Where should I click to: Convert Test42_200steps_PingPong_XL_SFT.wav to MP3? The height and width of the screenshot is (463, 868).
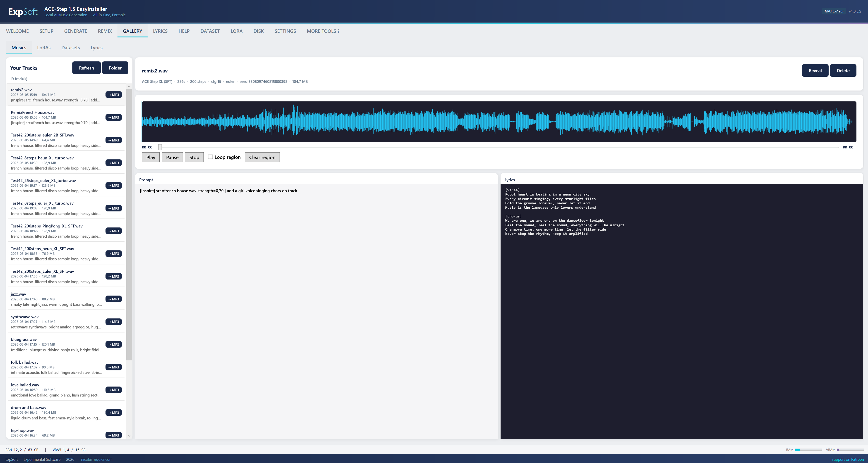tap(114, 231)
